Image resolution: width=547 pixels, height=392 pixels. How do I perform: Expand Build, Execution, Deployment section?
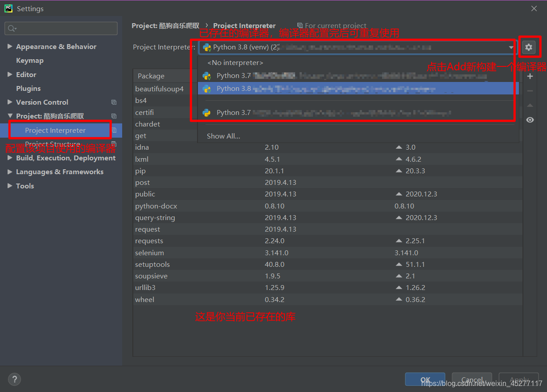pyautogui.click(x=10, y=158)
